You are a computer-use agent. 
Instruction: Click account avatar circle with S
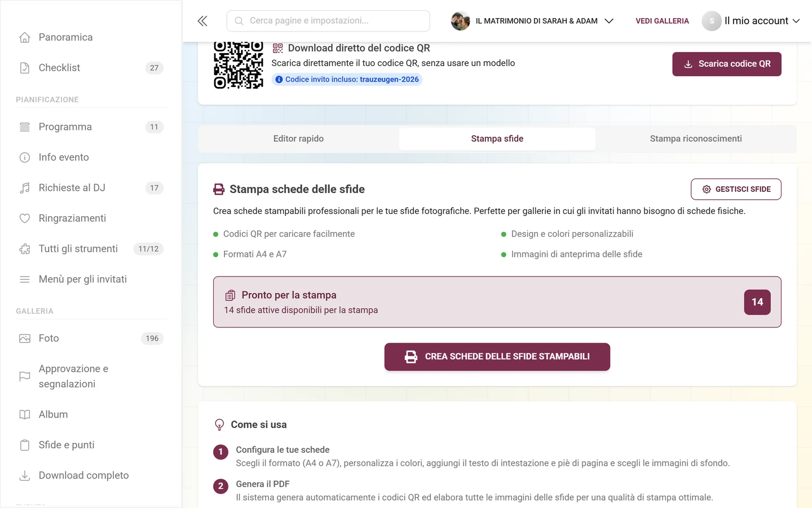tap(712, 21)
